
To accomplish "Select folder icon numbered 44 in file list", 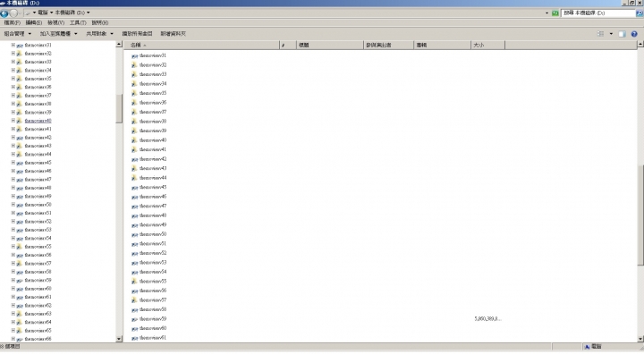I will 134,178.
